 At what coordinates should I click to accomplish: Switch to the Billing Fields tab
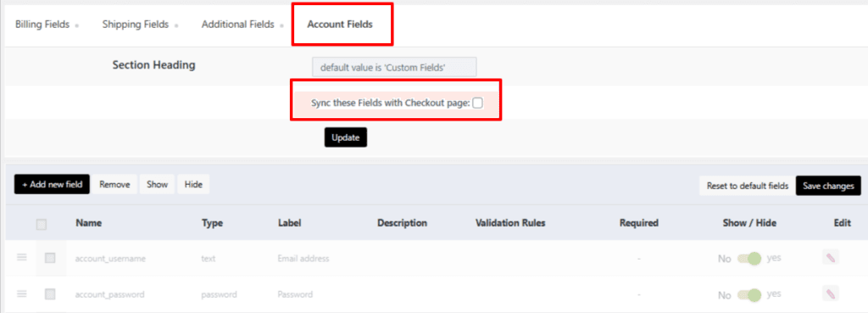click(x=42, y=25)
